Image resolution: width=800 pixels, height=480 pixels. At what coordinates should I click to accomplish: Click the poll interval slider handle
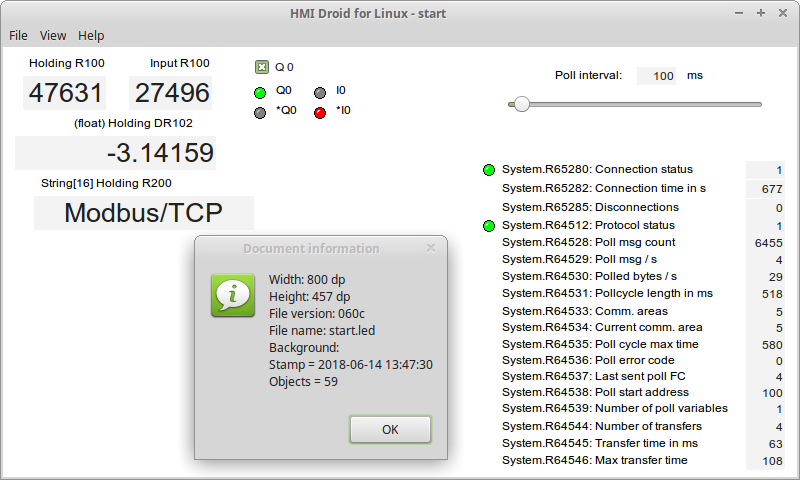pos(521,104)
